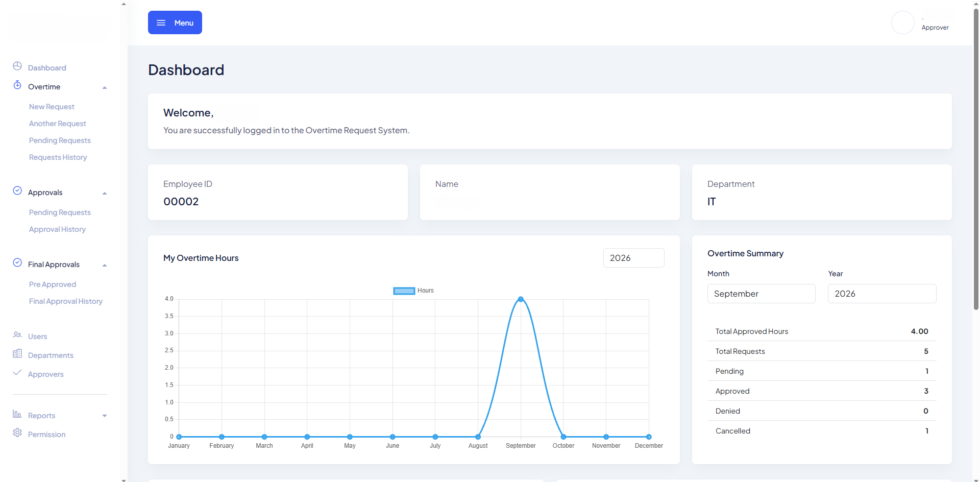This screenshot has width=980, height=482.
Task: Click the September data point on chart
Action: 521,299
